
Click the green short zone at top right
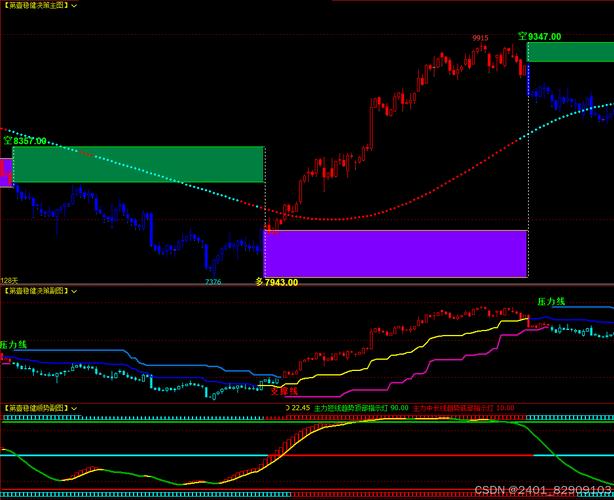(x=570, y=52)
